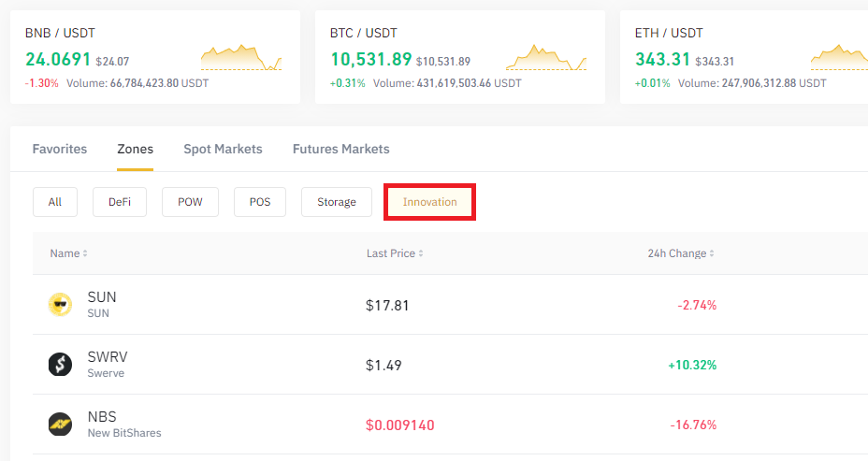Open the Spot Markets tab
Viewport: 868px width, 461px height.
pos(224,149)
